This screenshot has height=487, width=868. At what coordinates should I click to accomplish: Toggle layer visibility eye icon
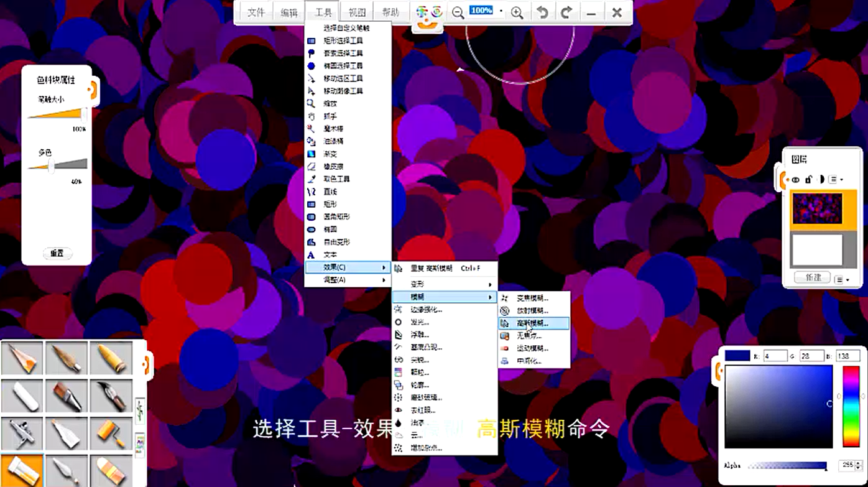[796, 180]
